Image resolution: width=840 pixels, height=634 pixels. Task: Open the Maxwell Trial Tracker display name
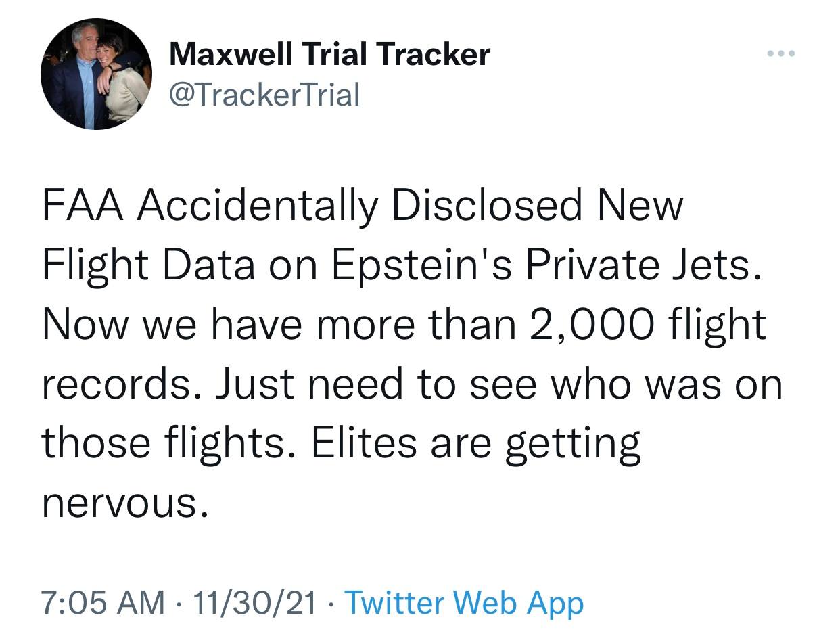click(329, 53)
